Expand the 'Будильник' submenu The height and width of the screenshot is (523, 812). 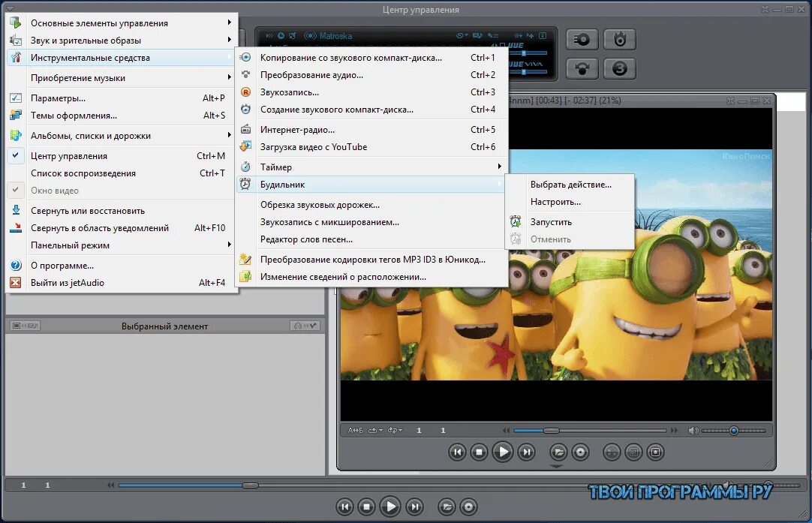371,185
